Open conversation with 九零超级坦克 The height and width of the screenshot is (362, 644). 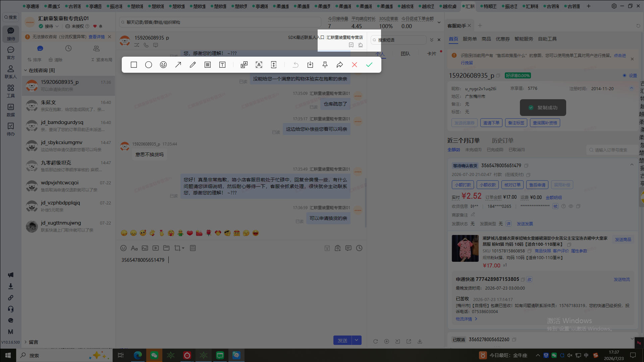[x=68, y=166]
